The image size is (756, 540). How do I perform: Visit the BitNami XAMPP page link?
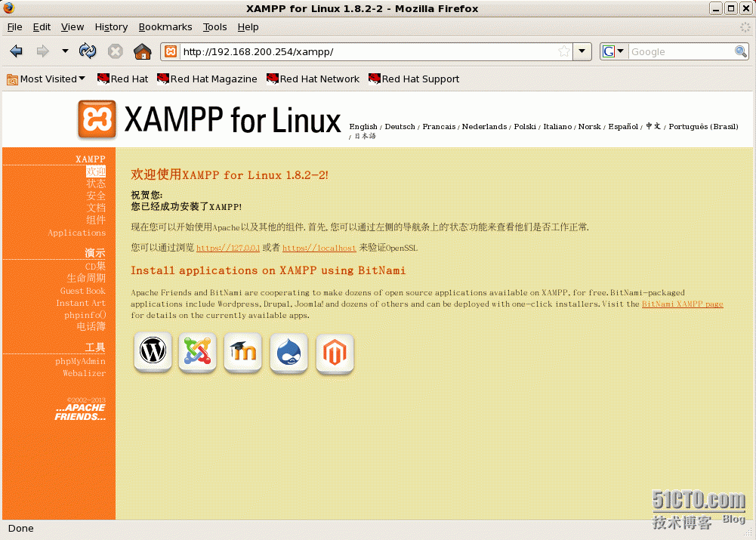[x=682, y=304]
